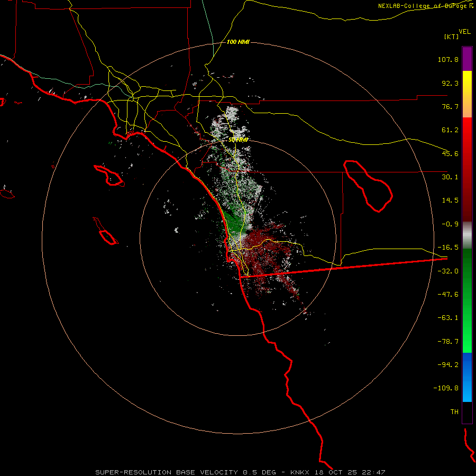Click the -32.0 scale value
Viewport: 476px width, 476px height.
click(x=448, y=271)
